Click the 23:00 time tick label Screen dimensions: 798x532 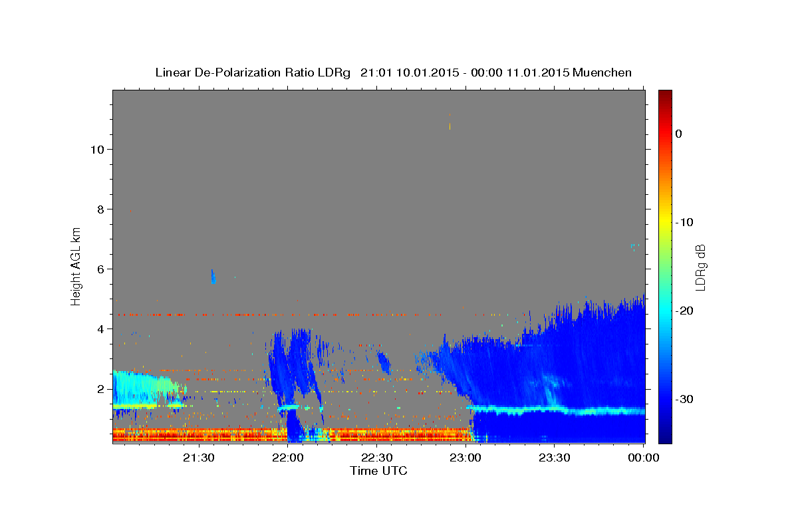465,458
